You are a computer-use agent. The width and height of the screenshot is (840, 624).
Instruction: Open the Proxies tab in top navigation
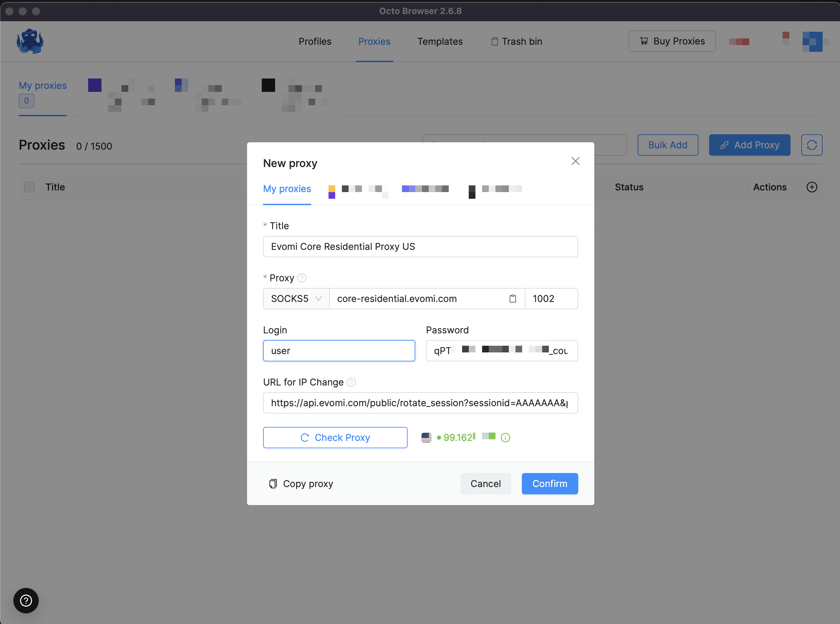[x=374, y=41]
